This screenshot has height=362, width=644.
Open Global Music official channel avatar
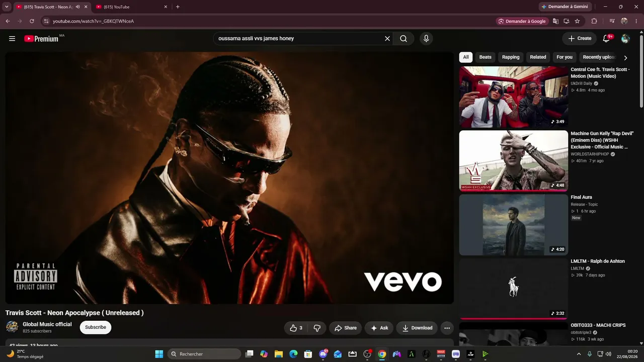click(12, 327)
